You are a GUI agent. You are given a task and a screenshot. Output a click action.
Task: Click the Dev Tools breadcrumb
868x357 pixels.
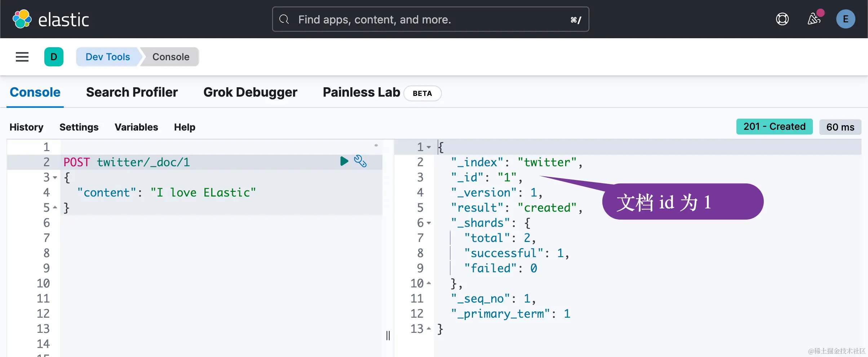pos(108,57)
